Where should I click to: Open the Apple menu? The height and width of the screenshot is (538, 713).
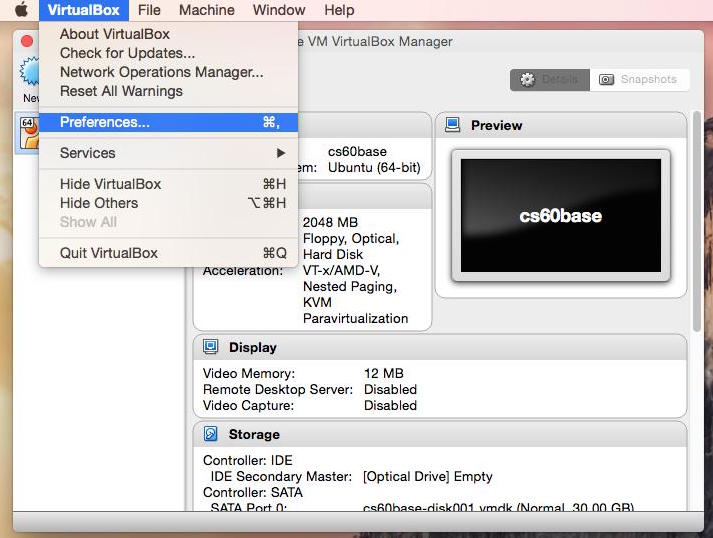point(21,10)
